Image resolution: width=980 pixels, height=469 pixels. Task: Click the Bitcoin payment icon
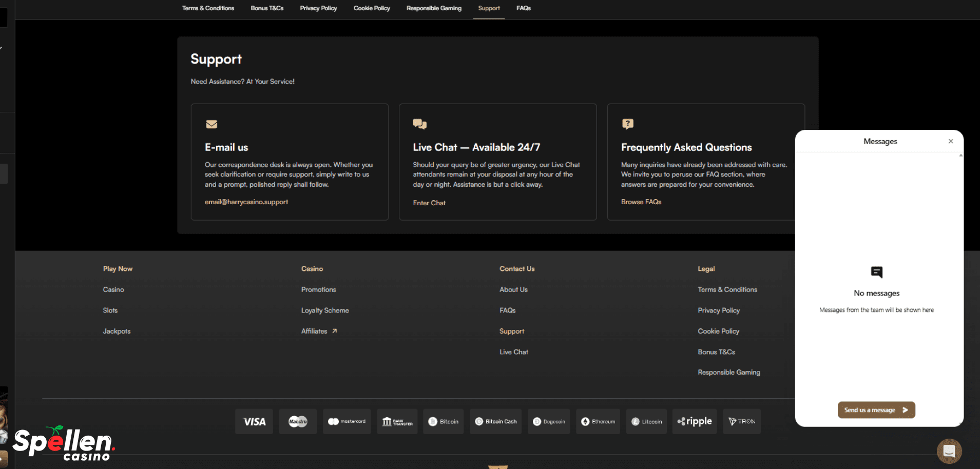pos(443,422)
